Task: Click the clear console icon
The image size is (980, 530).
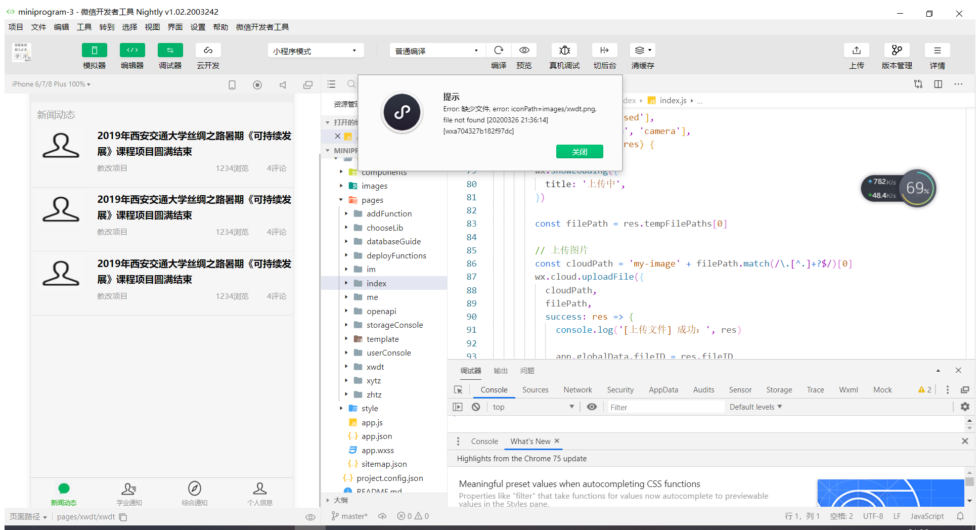Action: [476, 407]
